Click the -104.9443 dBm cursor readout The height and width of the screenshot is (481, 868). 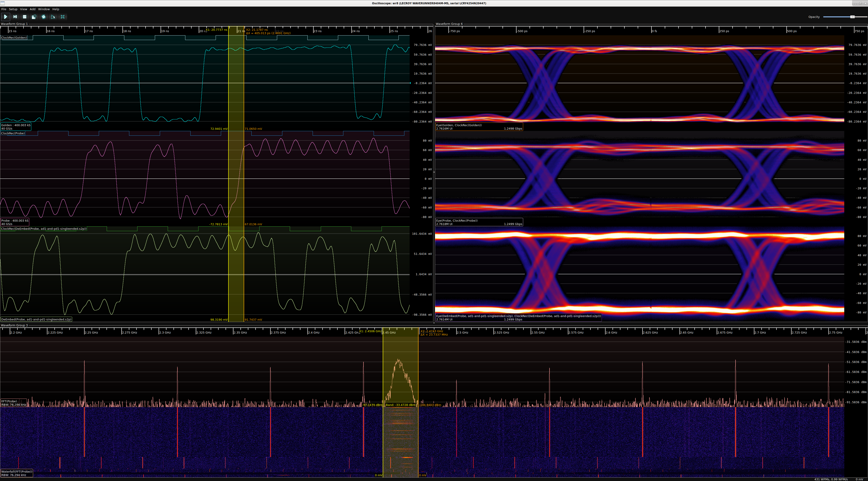pos(430,405)
